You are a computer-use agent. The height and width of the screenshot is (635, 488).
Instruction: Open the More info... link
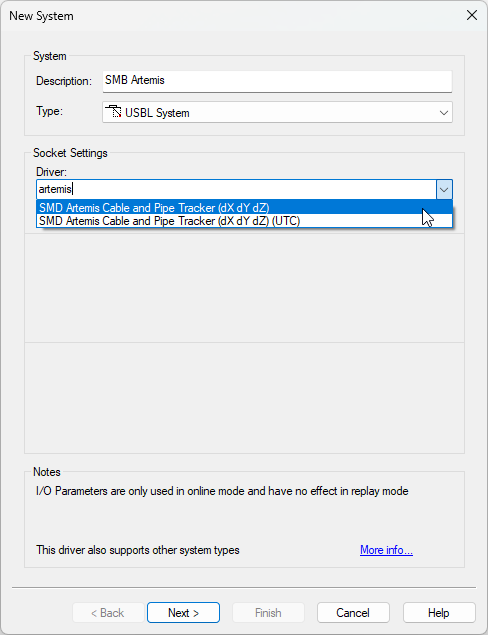point(386,550)
